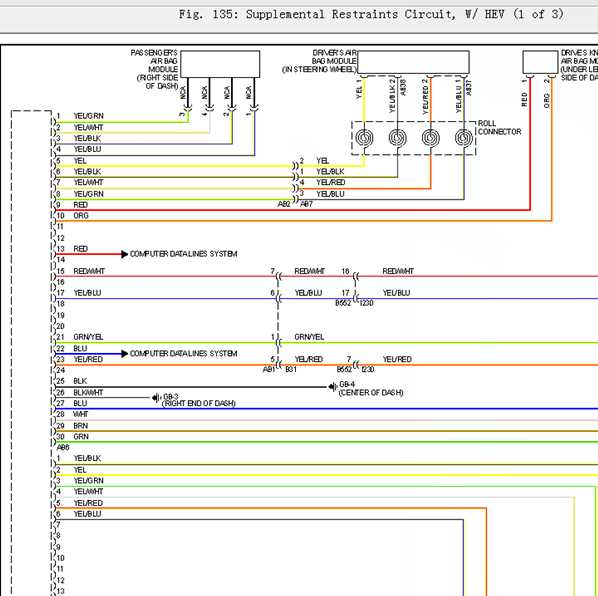Image resolution: width=598 pixels, height=596 pixels.
Task: Open Computer Datalines System reference beside pin 13
Action: point(183,254)
